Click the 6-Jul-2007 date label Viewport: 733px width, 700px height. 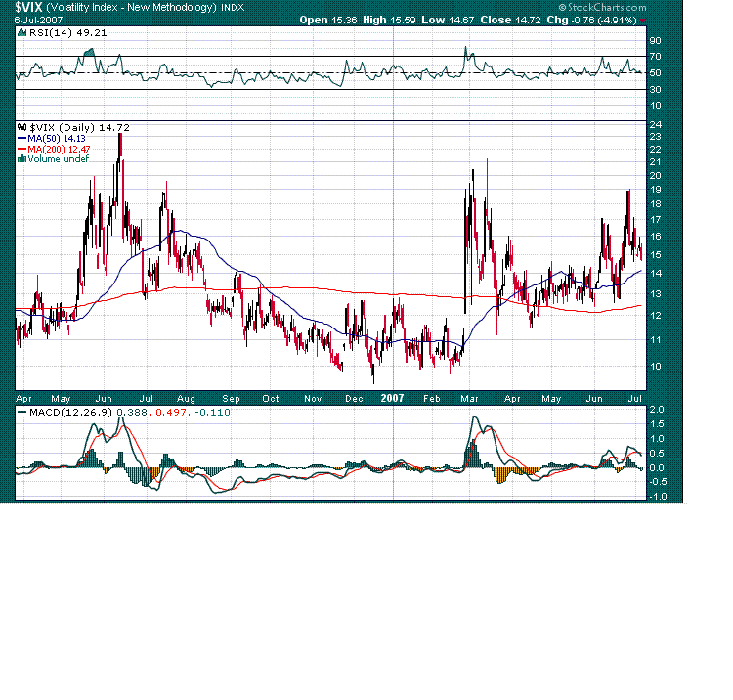(38, 21)
